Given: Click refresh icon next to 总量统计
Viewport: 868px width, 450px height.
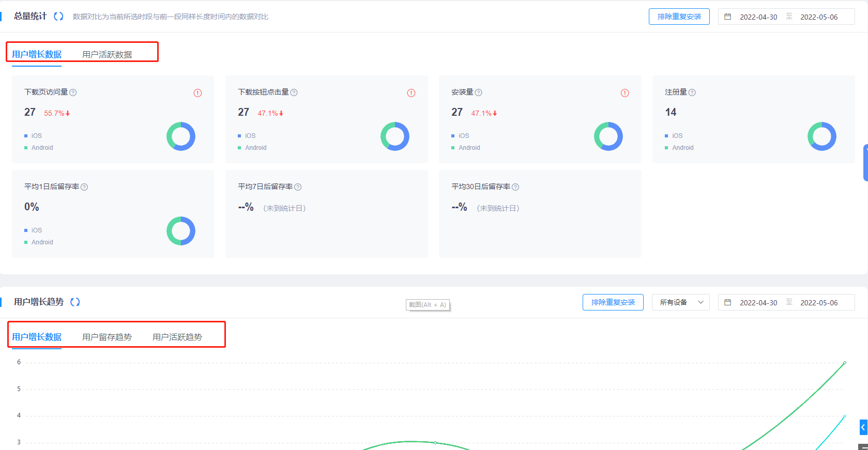Looking at the screenshot, I should pyautogui.click(x=58, y=17).
